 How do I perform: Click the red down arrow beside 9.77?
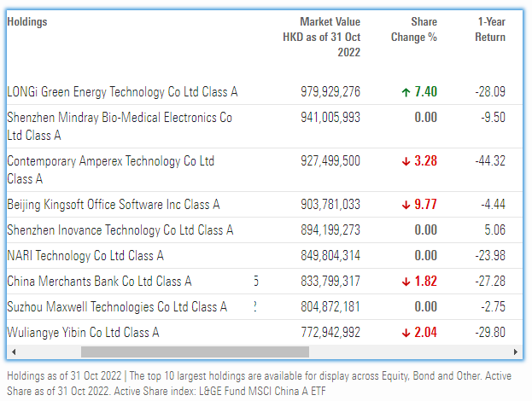pyautogui.click(x=406, y=205)
